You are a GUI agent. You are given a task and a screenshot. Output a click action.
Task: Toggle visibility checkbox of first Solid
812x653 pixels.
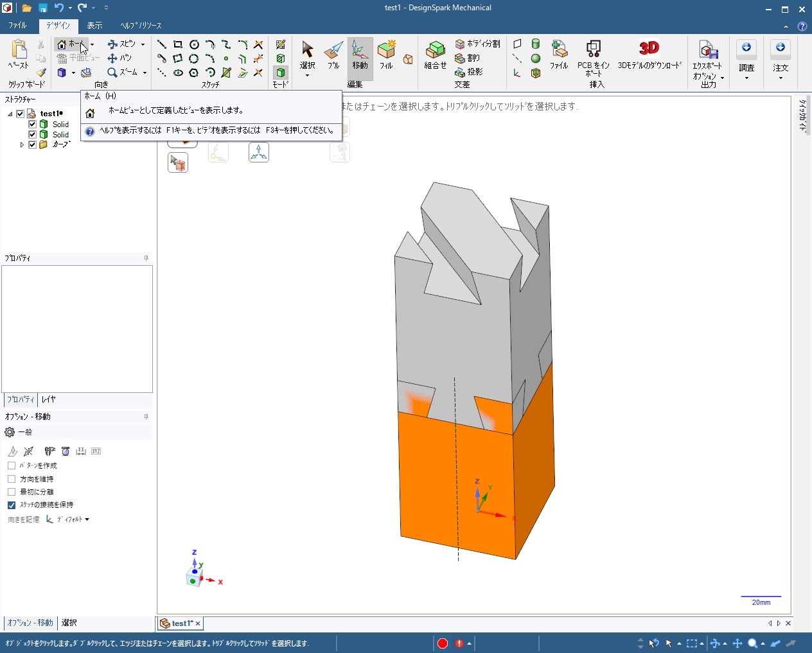(x=32, y=124)
